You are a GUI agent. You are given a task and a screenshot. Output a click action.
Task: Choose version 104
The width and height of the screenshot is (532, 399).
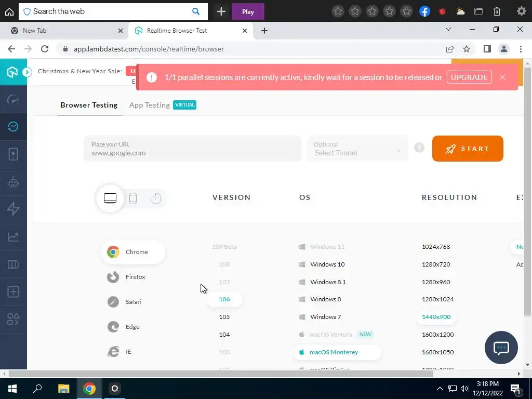224,335
